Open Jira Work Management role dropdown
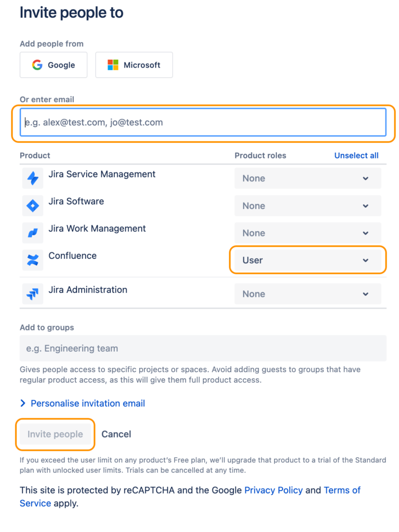 (x=308, y=233)
